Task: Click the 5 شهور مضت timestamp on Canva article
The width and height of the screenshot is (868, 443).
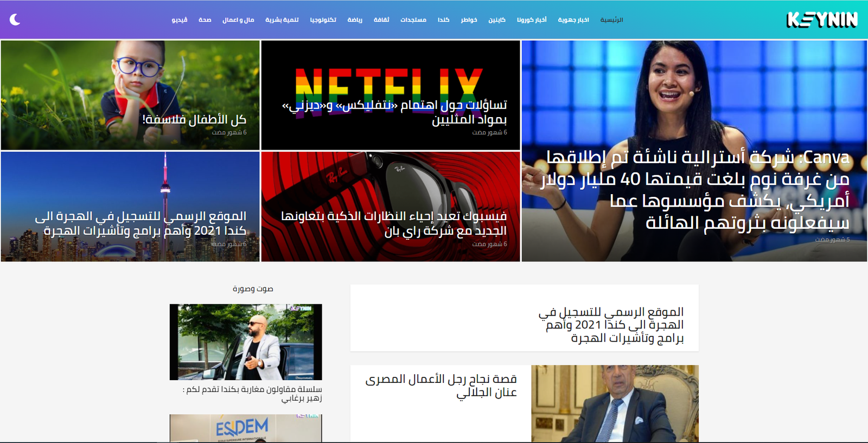Action: coord(832,240)
